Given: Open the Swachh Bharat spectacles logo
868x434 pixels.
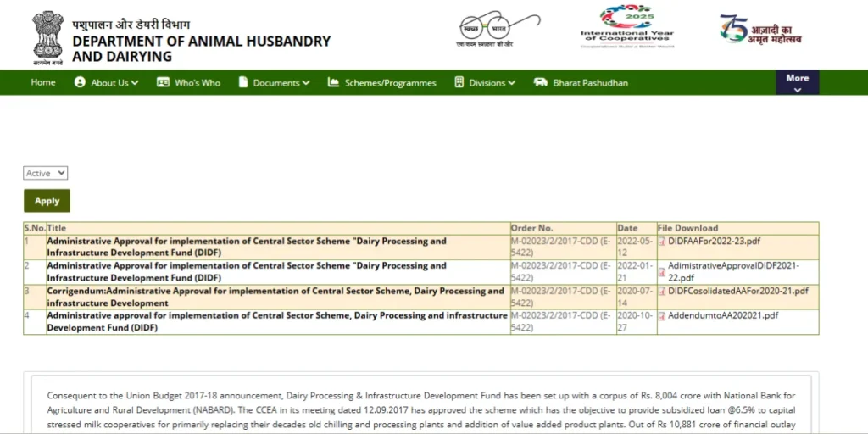Looking at the screenshot, I should [x=498, y=30].
